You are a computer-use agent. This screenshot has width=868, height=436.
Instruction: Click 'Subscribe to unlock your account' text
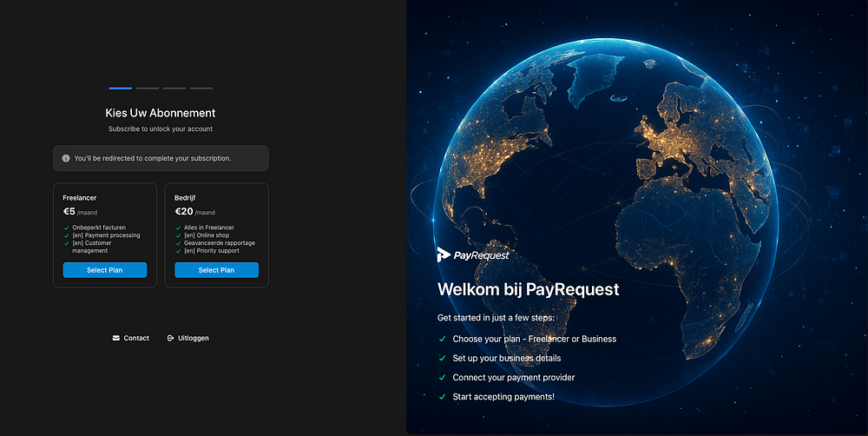161,129
